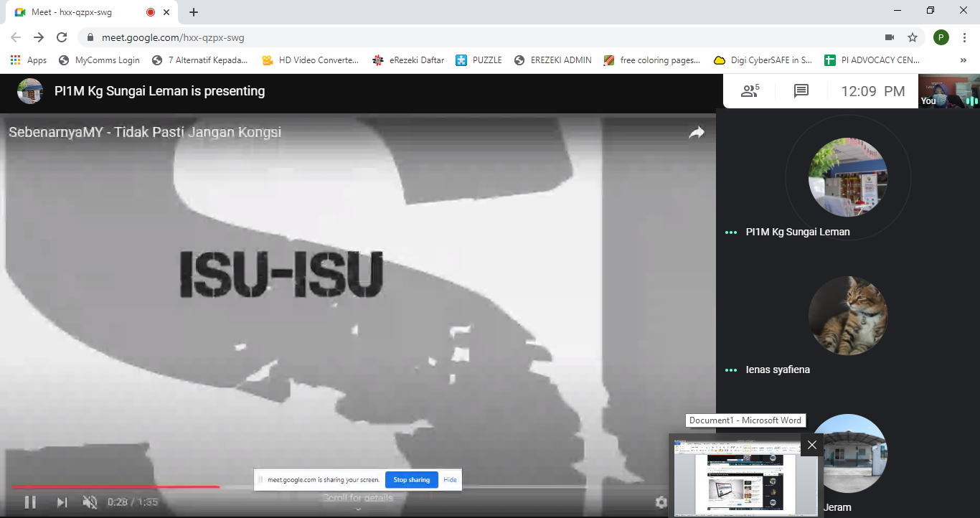Image resolution: width=980 pixels, height=518 pixels.
Task: Click the video title SebenarnyaMY - Tidak Pasti
Action: (145, 132)
